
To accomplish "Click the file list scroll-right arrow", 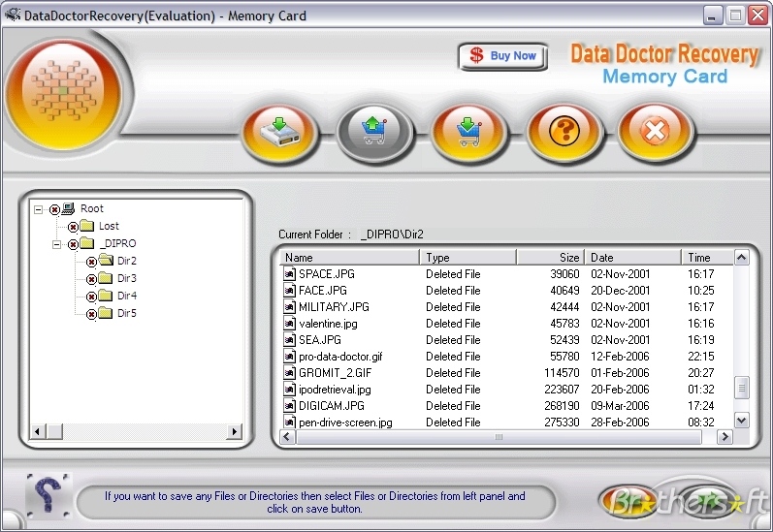I will tap(725, 437).
